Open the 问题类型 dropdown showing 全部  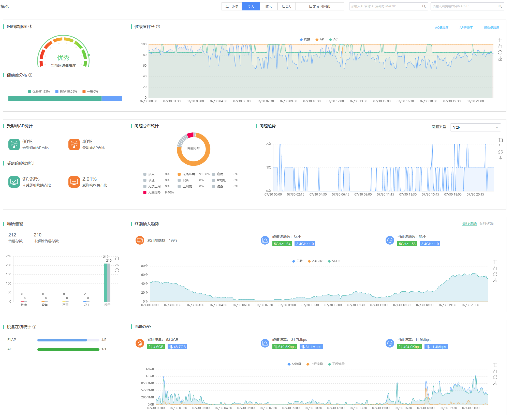[x=475, y=127]
